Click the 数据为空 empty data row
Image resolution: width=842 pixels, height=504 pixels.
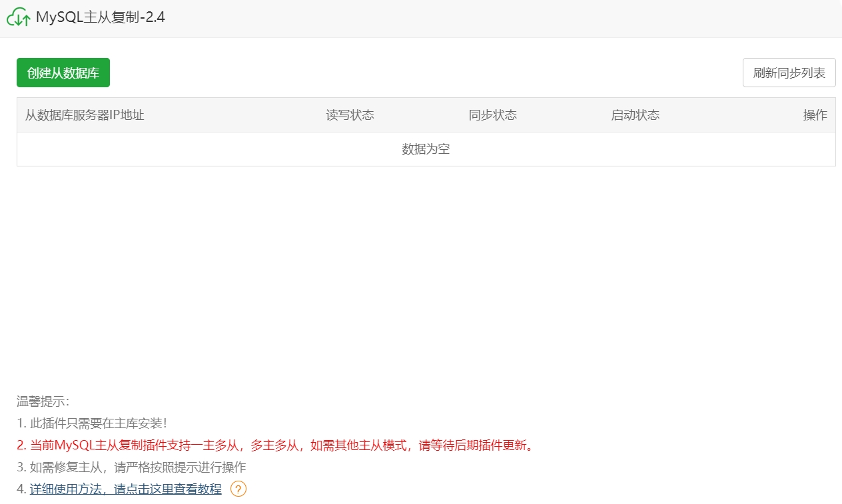click(425, 148)
